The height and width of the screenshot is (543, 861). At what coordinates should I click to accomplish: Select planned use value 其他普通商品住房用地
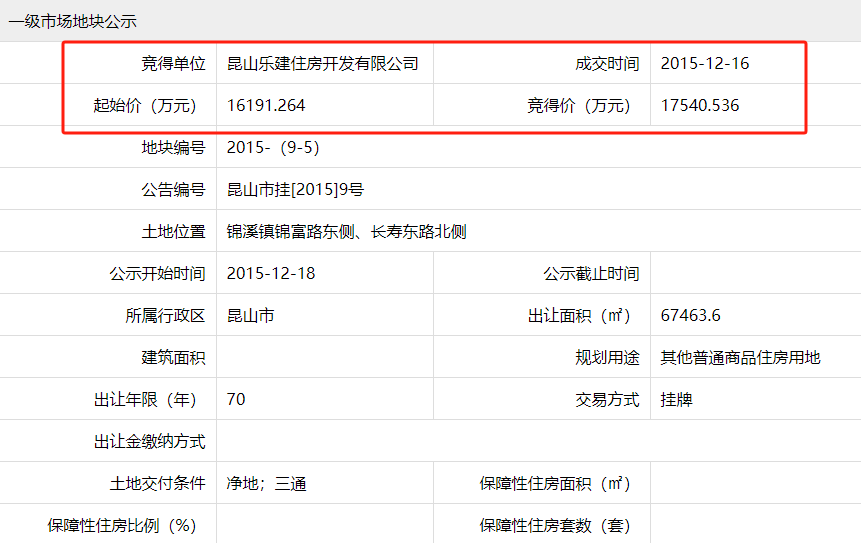pyautogui.click(x=740, y=358)
